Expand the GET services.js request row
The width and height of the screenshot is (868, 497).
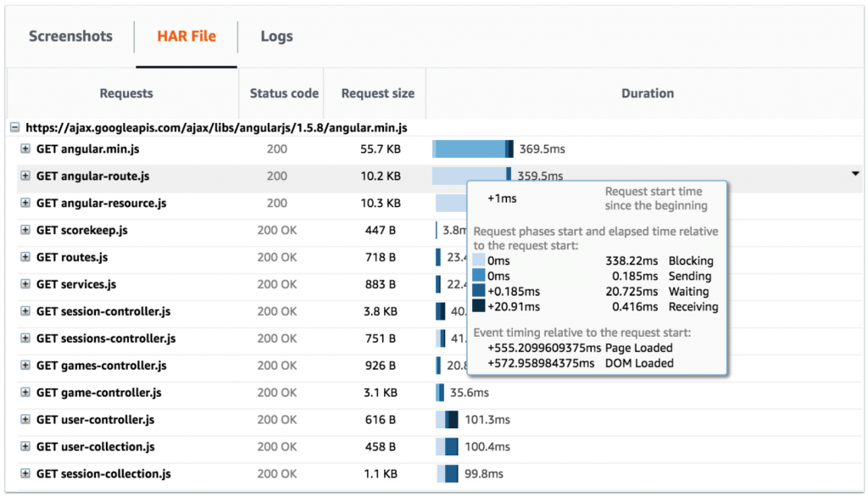pos(24,285)
